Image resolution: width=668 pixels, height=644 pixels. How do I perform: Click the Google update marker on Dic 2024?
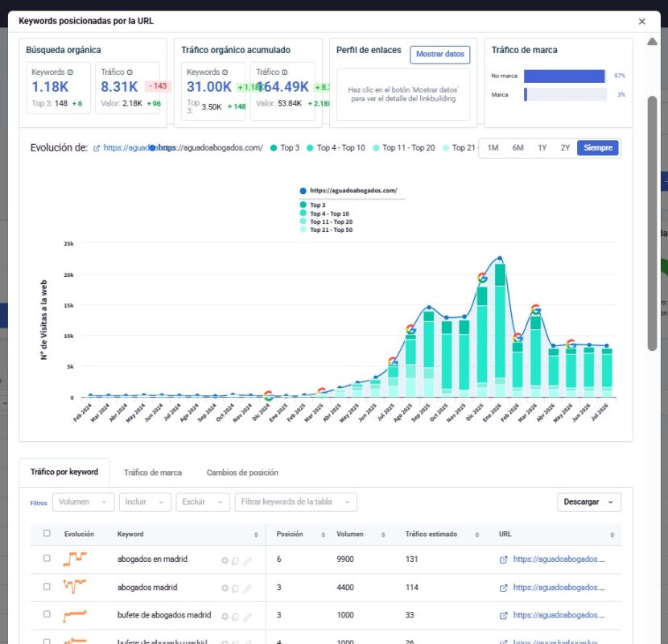(268, 395)
